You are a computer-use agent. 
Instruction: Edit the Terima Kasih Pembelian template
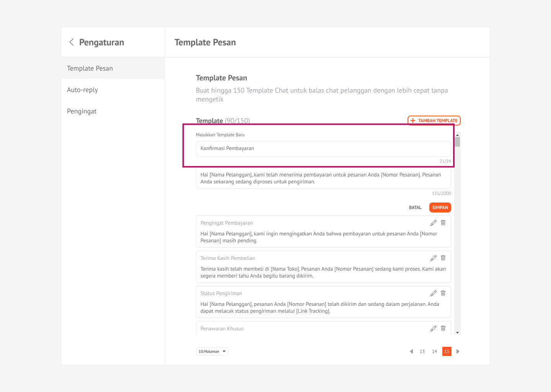[433, 258]
